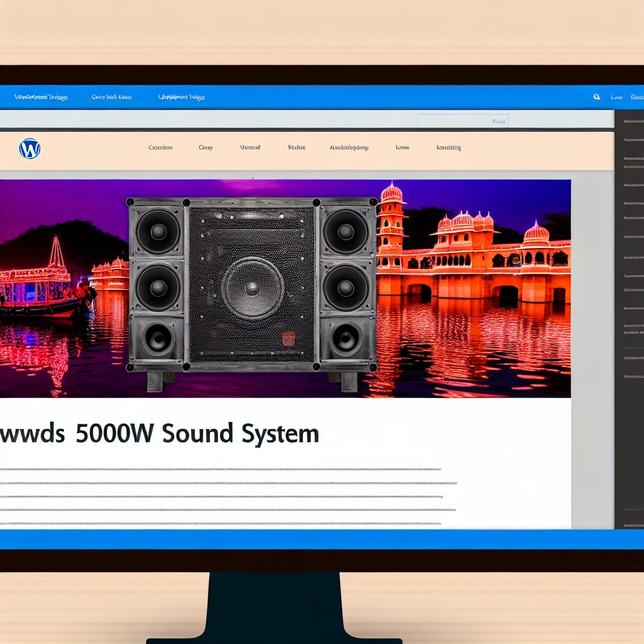Click the small red badge on speaker grille
The width and height of the screenshot is (644, 644).
click(x=288, y=338)
